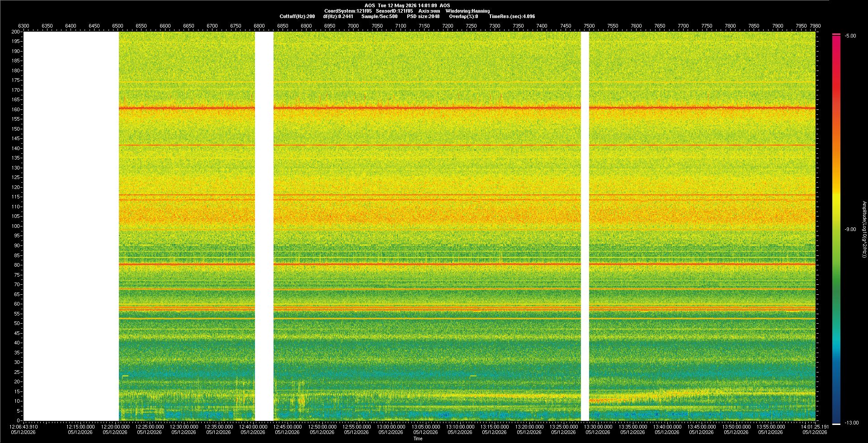Click the 13:00:00.000 time axis label
Image resolution: width=868 pixels, height=443 pixels.
(x=391, y=426)
